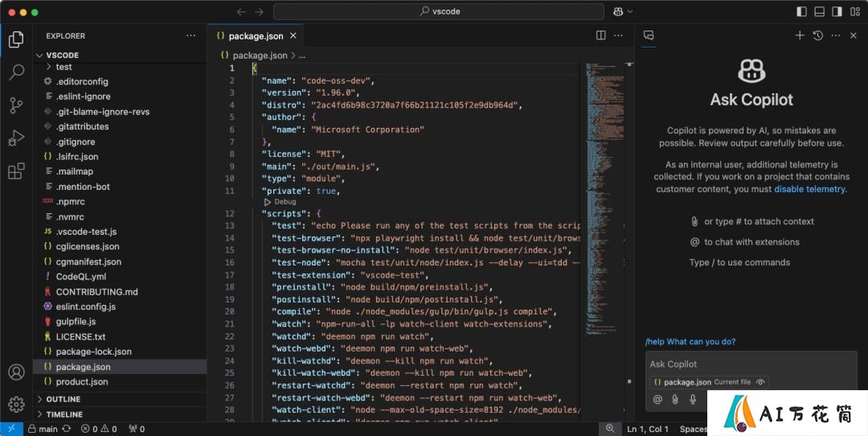This screenshot has width=868, height=436.
Task: Close the Copilot chat panel
Action: (854, 35)
